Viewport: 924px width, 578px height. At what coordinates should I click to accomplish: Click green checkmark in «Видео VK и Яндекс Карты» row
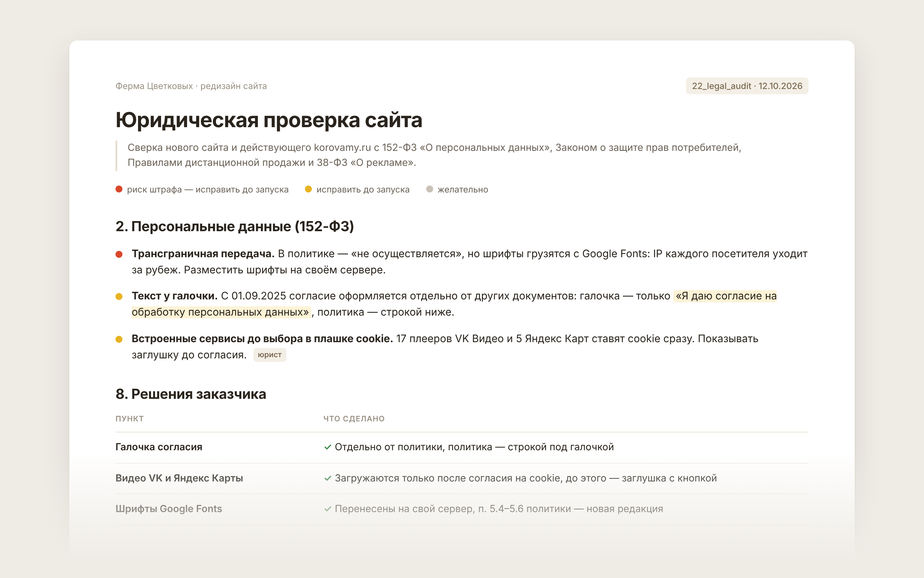tap(328, 478)
